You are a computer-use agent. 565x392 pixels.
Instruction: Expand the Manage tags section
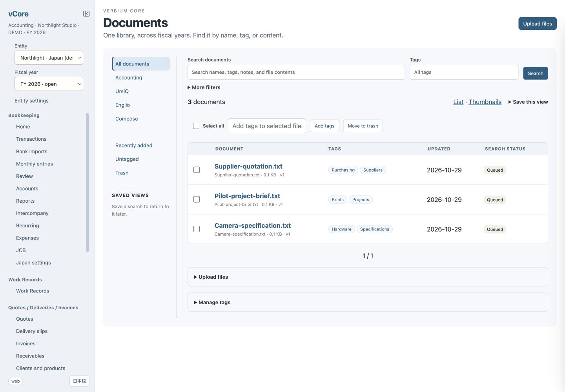coord(368,302)
